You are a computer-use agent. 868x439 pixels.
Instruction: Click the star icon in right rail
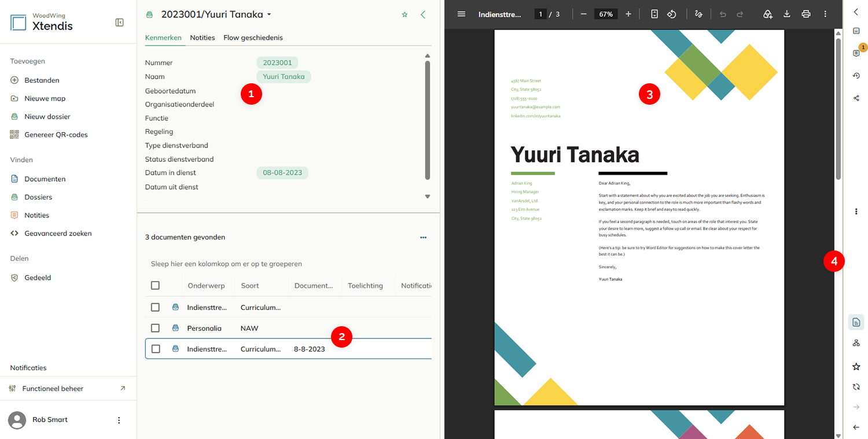pyautogui.click(x=856, y=367)
